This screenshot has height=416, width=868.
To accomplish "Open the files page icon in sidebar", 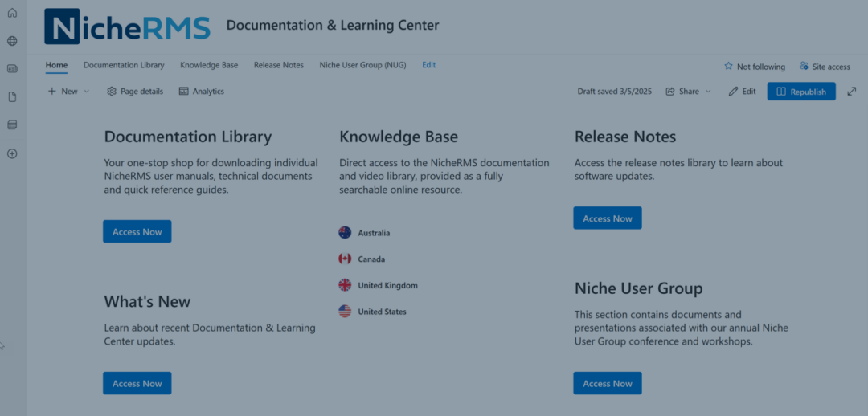I will click(12, 97).
